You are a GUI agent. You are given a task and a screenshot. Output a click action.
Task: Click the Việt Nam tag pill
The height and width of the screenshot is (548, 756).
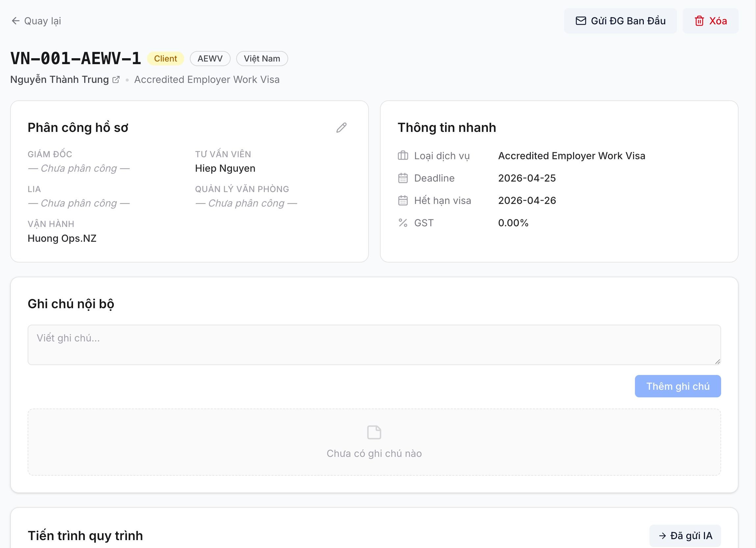point(262,59)
